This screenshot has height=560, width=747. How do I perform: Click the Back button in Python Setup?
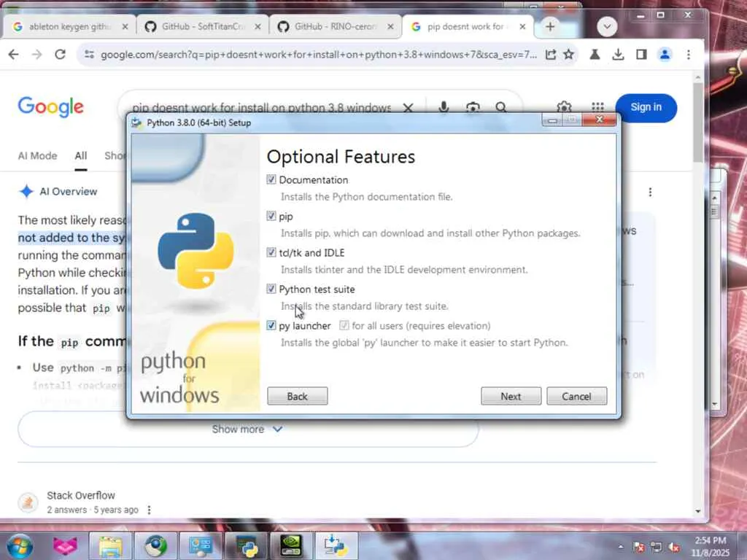[x=298, y=396]
